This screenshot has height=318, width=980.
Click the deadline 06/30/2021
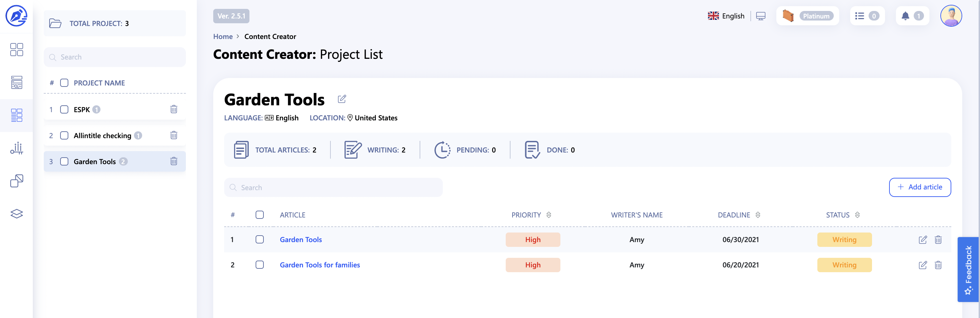tap(740, 240)
